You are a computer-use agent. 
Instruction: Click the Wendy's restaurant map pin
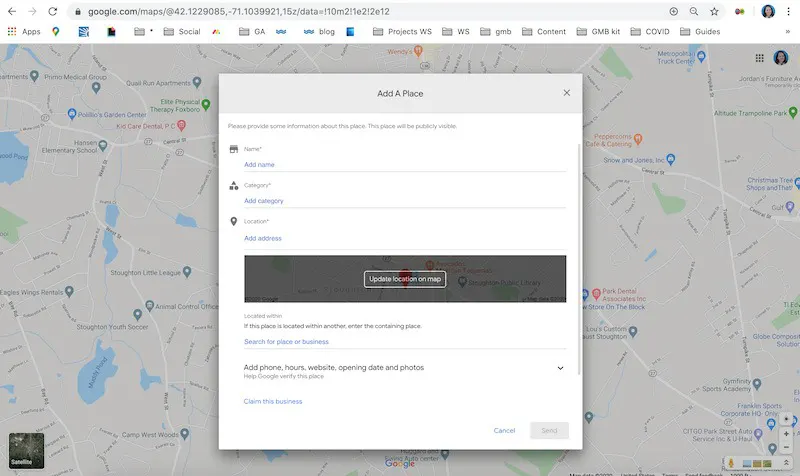click(418, 51)
